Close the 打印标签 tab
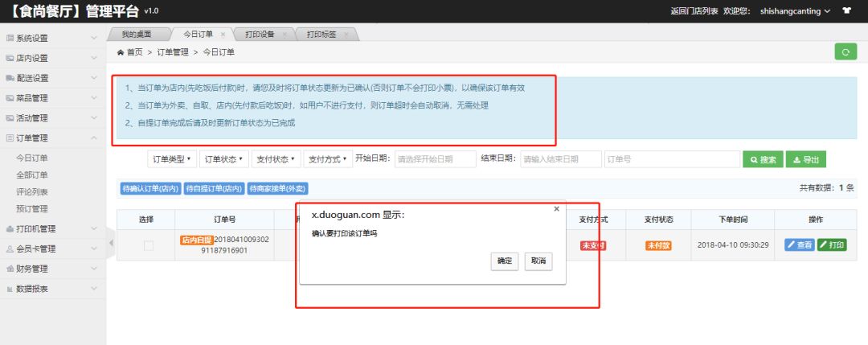 346,35
